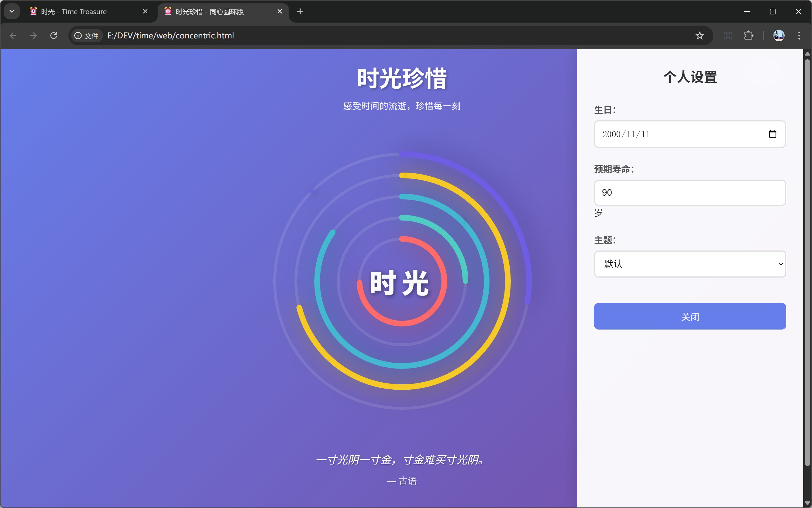Switch to the 时光 - Time Treasure tab
Screen dimensions: 812x508
click(x=74, y=12)
